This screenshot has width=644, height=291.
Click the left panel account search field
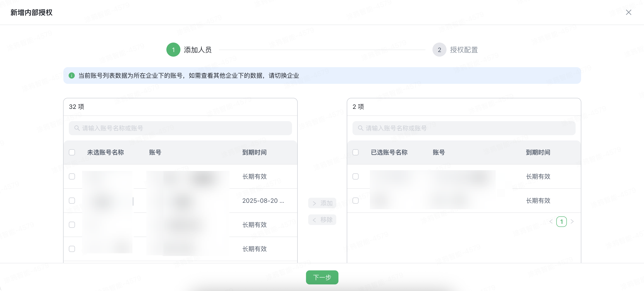pos(180,128)
